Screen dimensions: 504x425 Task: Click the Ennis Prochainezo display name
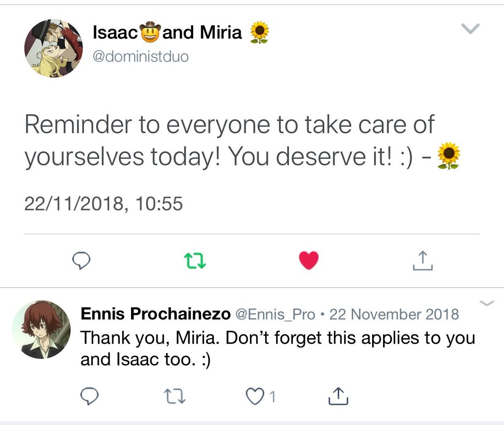[155, 314]
